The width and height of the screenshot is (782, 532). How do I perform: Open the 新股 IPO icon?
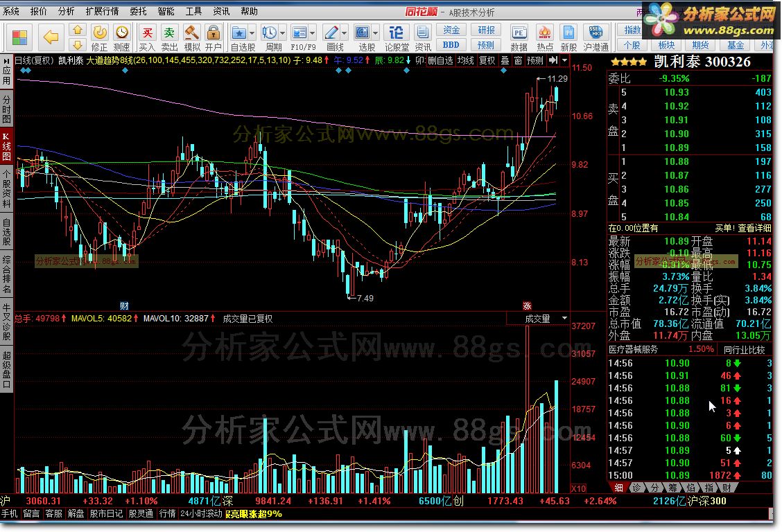[568, 37]
